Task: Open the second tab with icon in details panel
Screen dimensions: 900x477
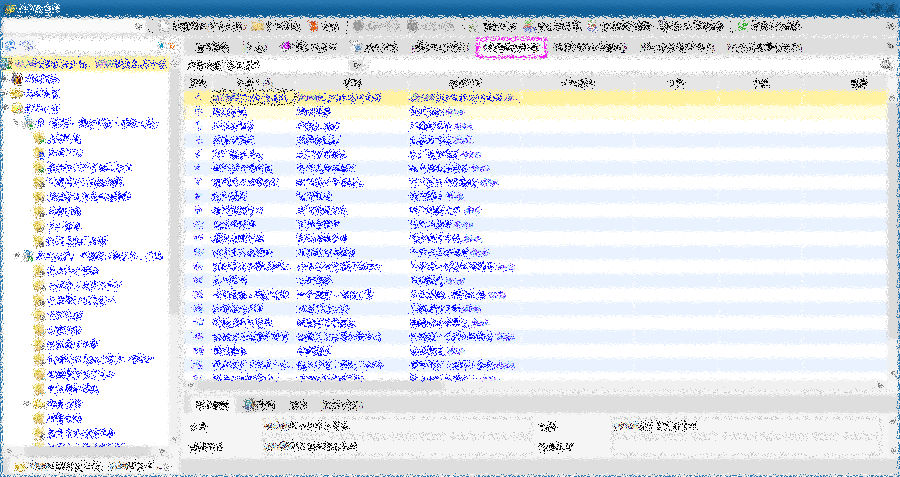Action: (261, 405)
